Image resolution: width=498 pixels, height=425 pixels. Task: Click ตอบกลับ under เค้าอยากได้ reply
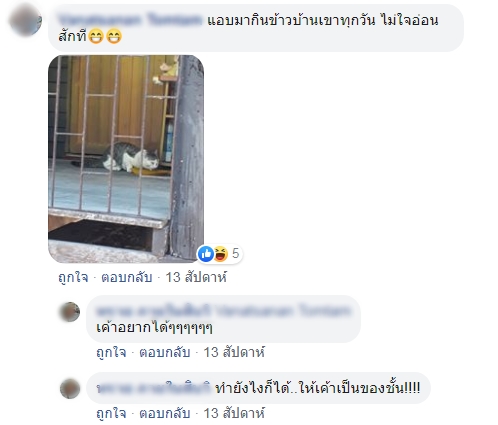point(165,352)
